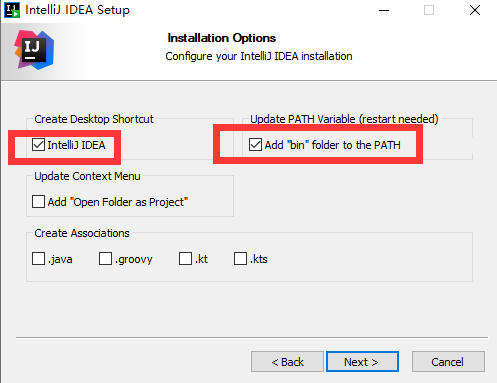The width and height of the screenshot is (497, 383).
Task: Select the .kts association checkbox
Action: click(x=240, y=259)
